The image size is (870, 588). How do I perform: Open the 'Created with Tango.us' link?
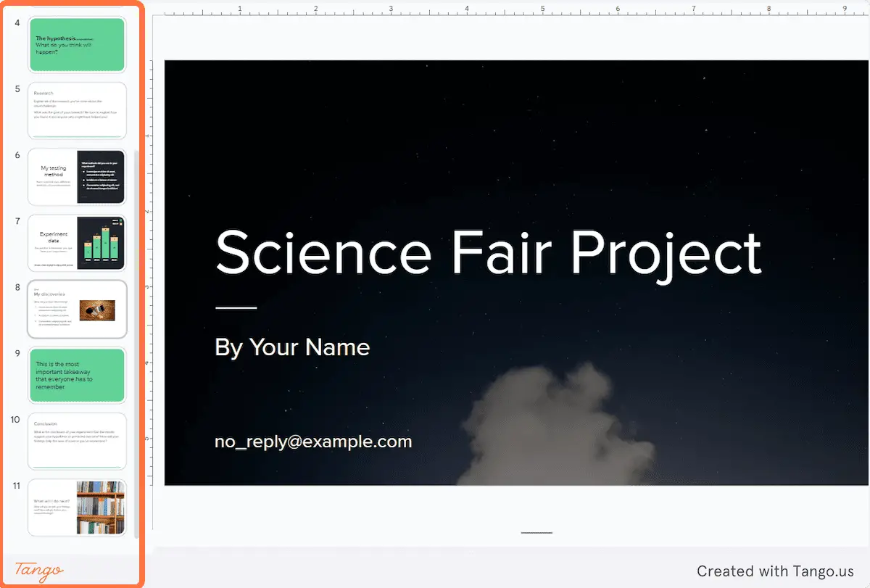click(x=775, y=571)
